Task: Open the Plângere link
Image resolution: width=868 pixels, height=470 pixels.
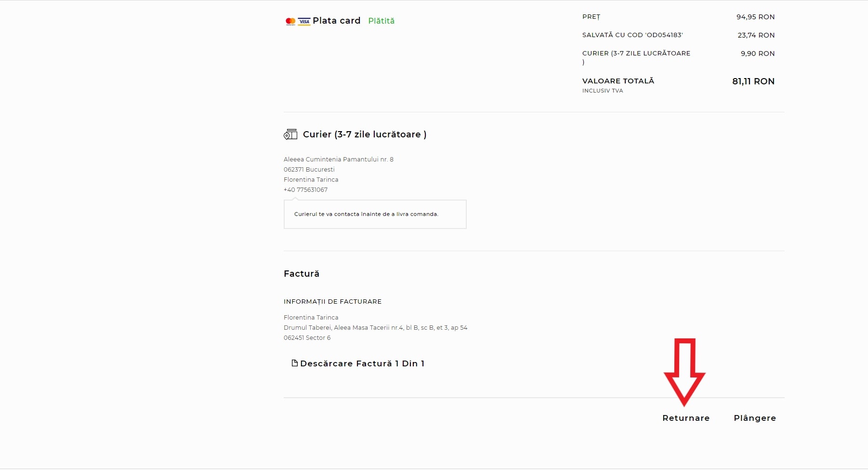Action: click(755, 418)
